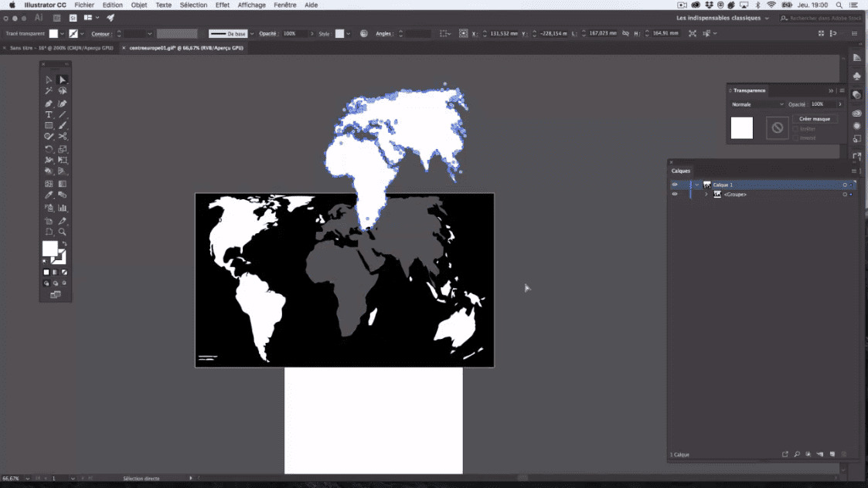
Task: Click the white fill color swatch
Action: pyautogui.click(x=51, y=249)
